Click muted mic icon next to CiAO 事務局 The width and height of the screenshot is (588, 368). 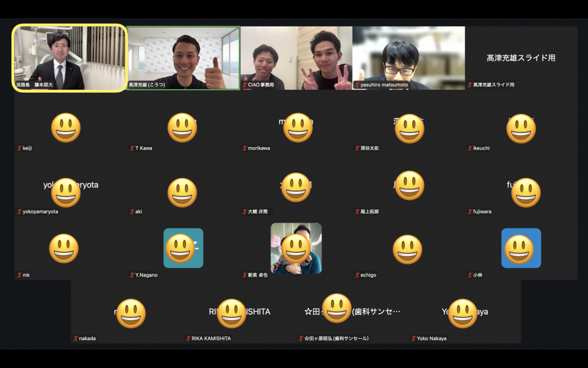point(244,85)
